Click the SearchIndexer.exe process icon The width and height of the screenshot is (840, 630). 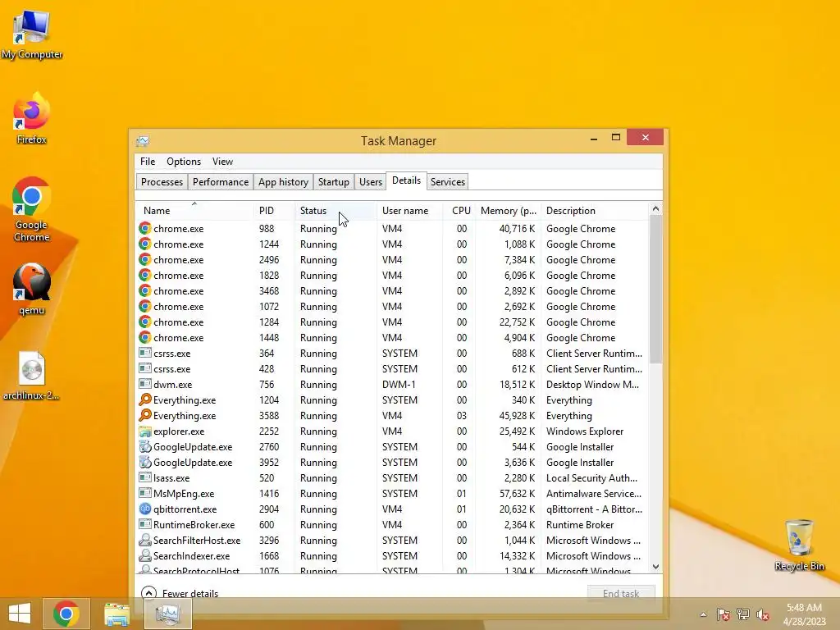(144, 555)
